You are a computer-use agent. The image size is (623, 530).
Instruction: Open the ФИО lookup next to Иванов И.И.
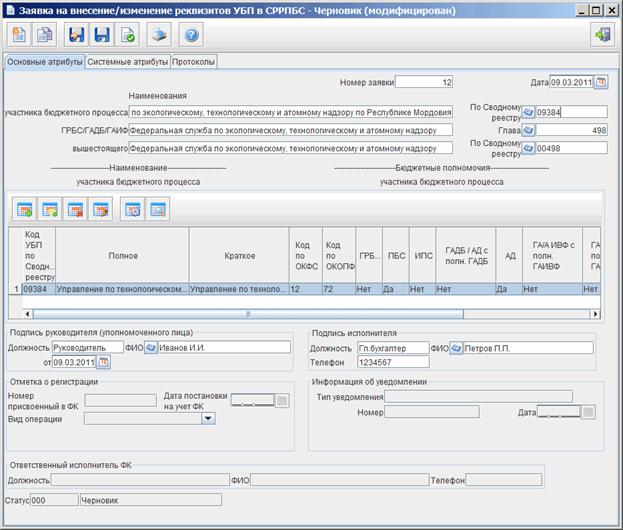pos(151,348)
